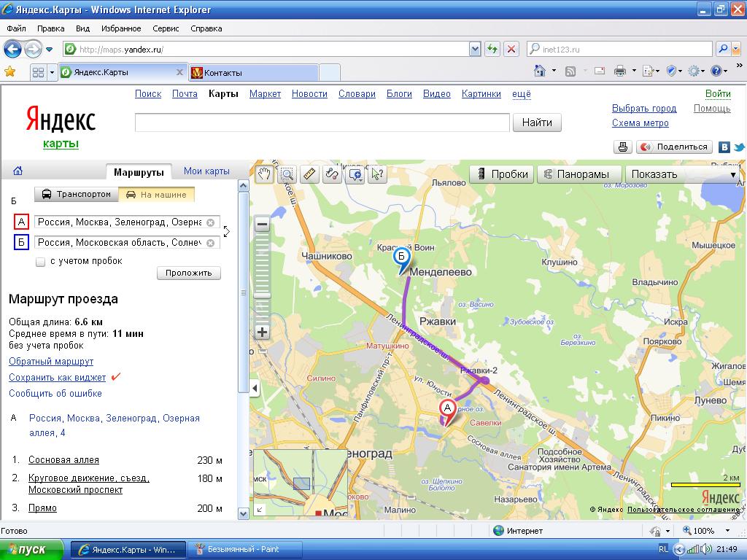Image resolution: width=747 pixels, height=560 pixels.
Task: Click the mini overview map thumbnail
Action: coord(301,483)
